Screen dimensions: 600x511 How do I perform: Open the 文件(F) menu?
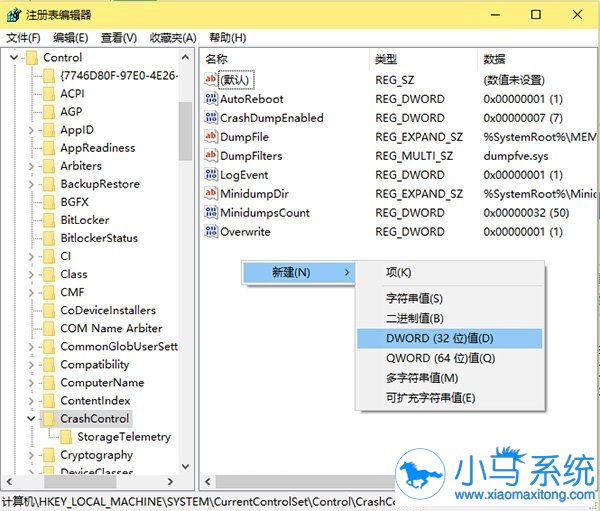coord(23,38)
